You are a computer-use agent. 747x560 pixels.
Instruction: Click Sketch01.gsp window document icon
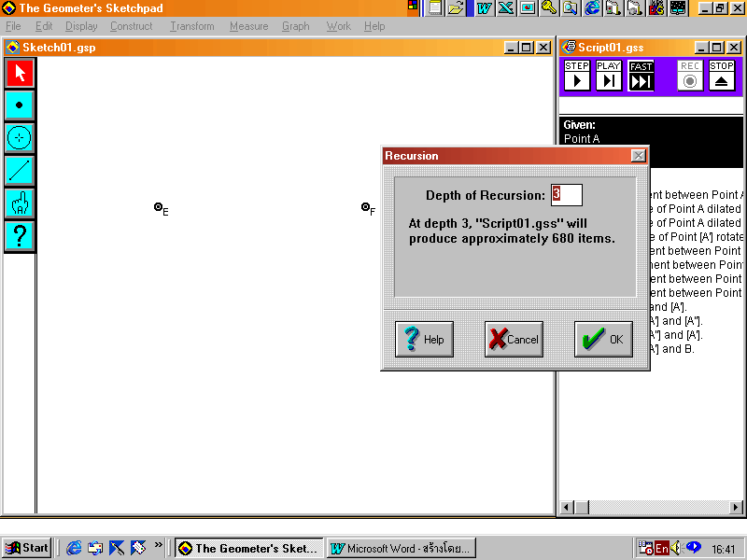(12, 48)
